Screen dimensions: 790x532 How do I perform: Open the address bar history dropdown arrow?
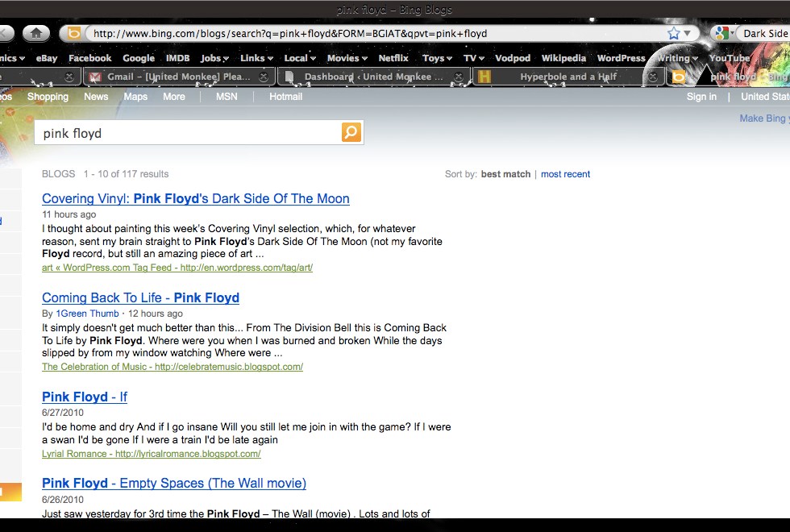[688, 34]
